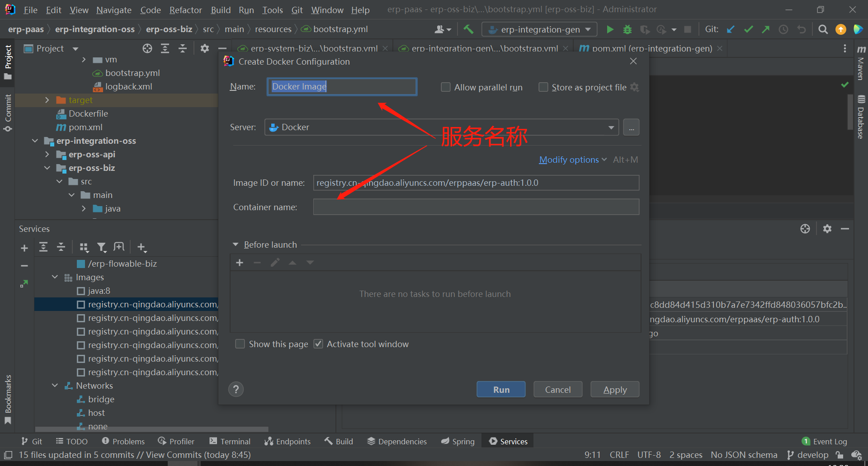This screenshot has width=868, height=466.
Task: Click the CRLF line separator indicator
Action: [x=619, y=455]
